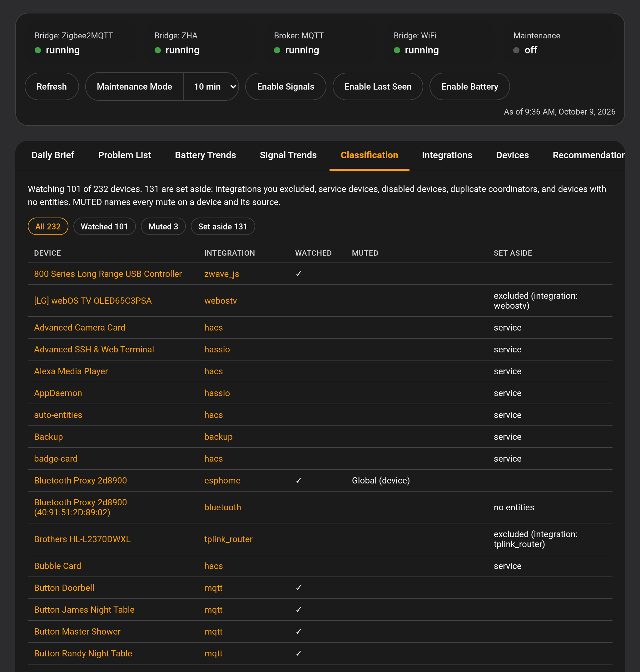The width and height of the screenshot is (640, 672).
Task: Click Enable Signals button
Action: (285, 86)
